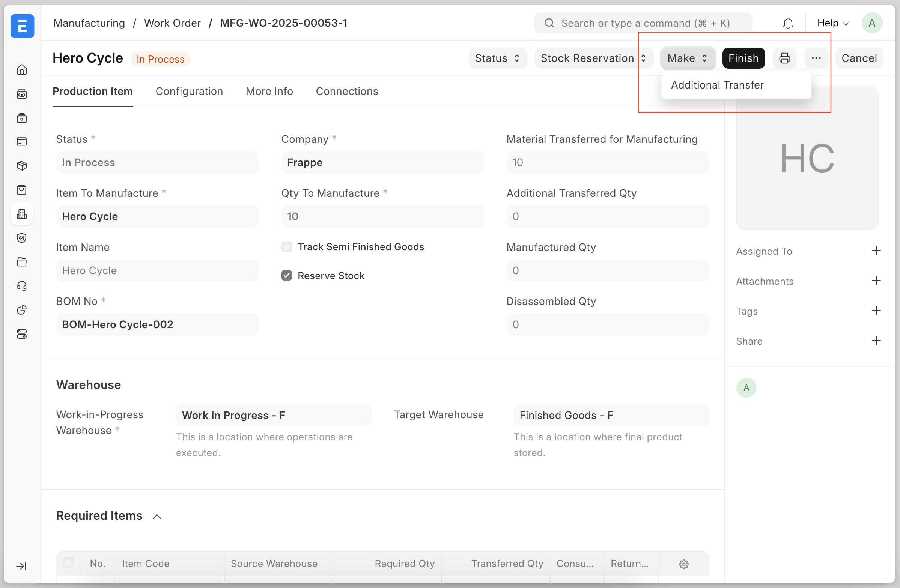
Task: Add an assignee with Assigned To plus
Action: (876, 250)
